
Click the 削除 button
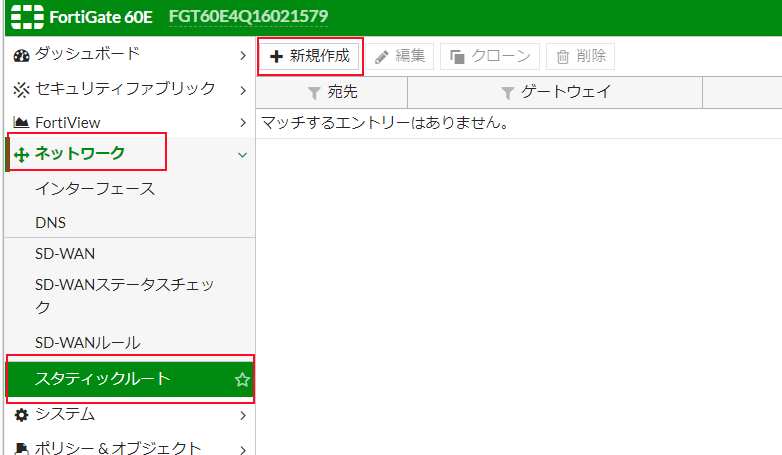tap(581, 56)
